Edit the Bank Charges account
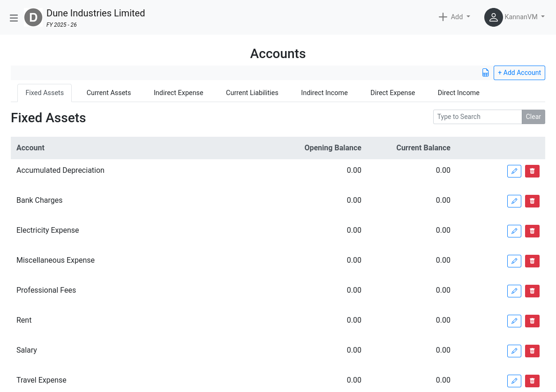The height and width of the screenshot is (392, 556). pos(514,201)
